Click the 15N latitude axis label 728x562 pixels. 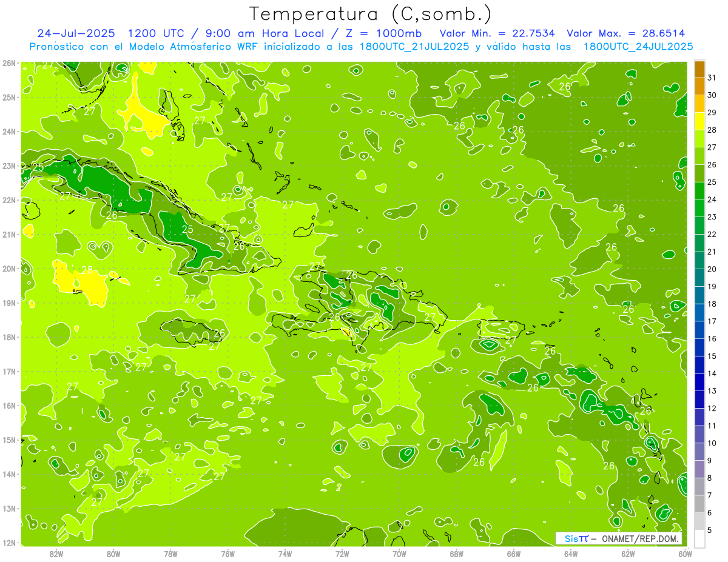pos(8,440)
